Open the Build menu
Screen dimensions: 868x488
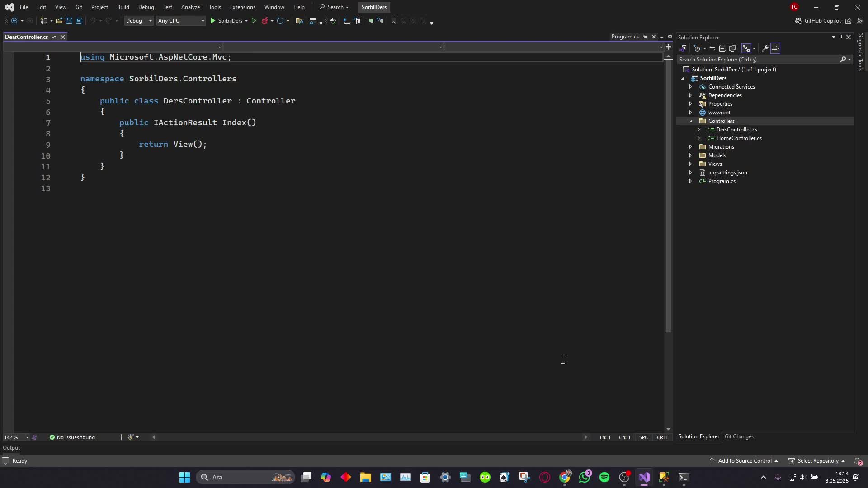123,7
